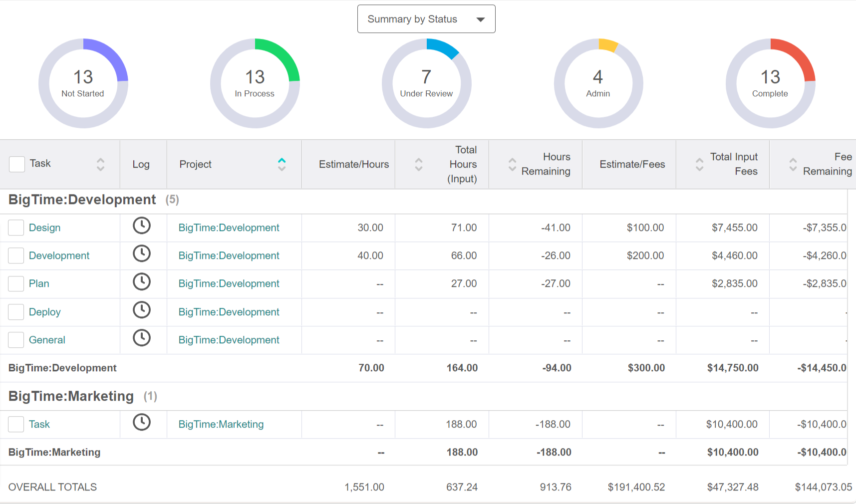The width and height of the screenshot is (856, 504).
Task: Check the Development task checkbox
Action: [x=16, y=255]
